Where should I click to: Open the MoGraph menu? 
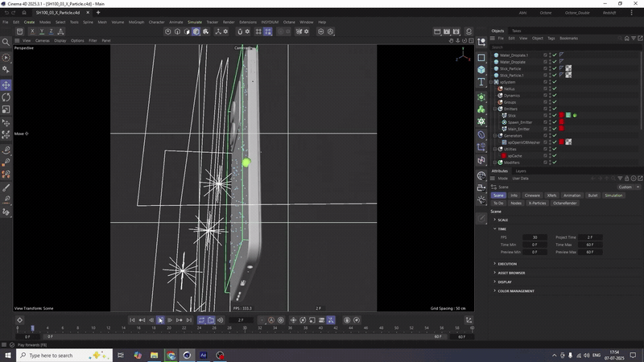click(x=136, y=22)
